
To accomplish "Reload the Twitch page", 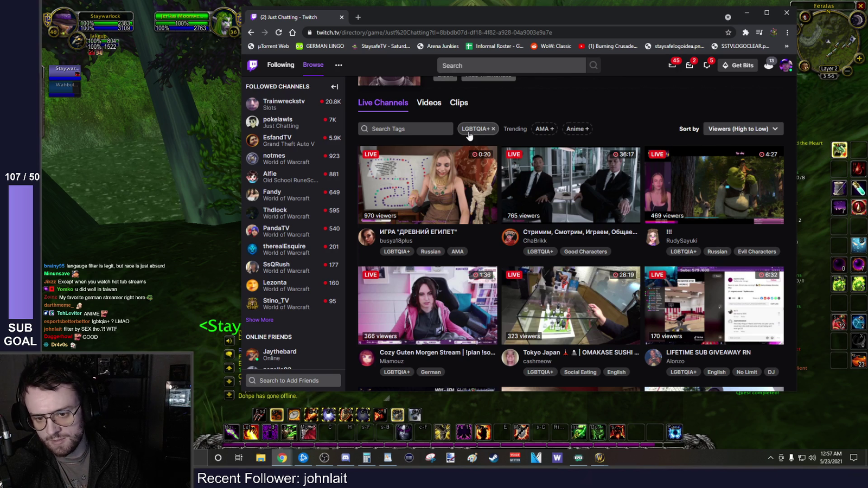I will (x=278, y=33).
